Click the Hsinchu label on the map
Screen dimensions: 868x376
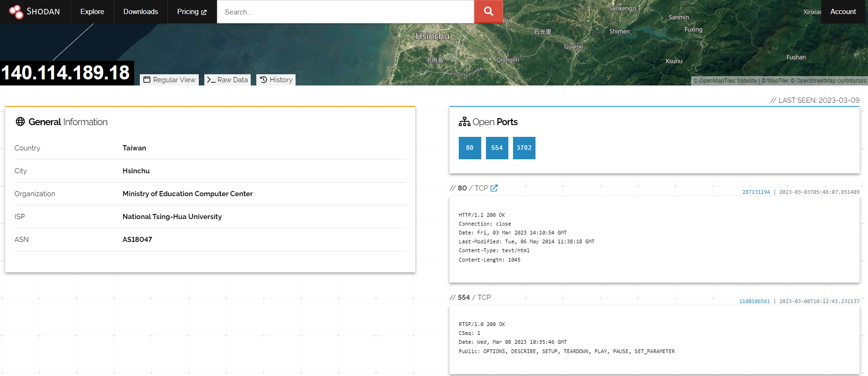click(x=432, y=36)
